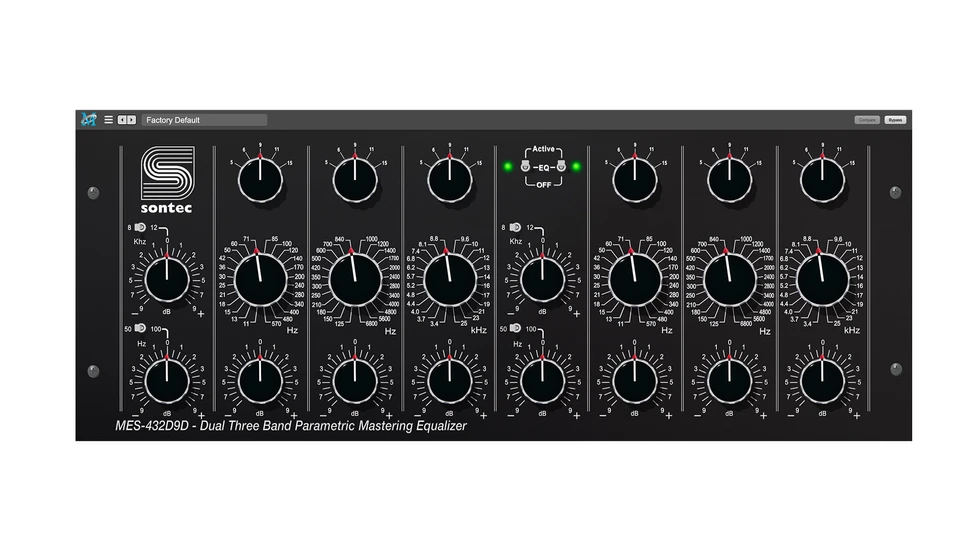Click the blue logo icon in the plugin header
This screenshot has height=550, width=979.
point(89,120)
